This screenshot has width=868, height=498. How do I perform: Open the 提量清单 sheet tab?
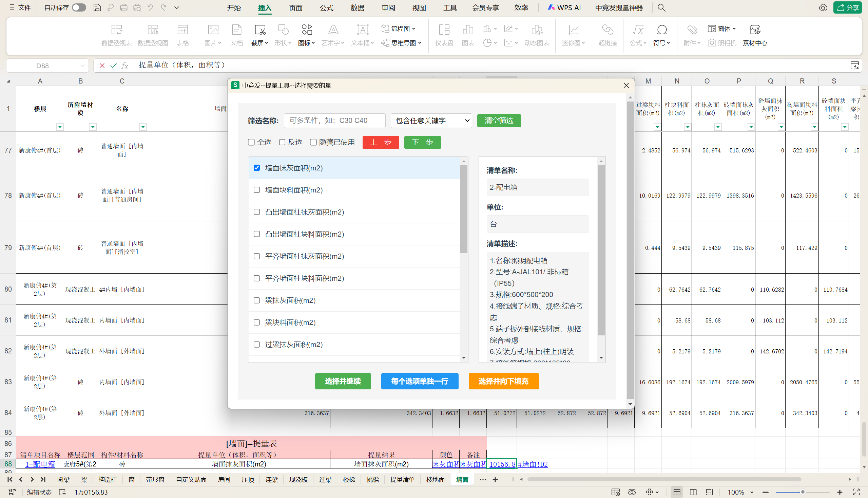(x=402, y=480)
